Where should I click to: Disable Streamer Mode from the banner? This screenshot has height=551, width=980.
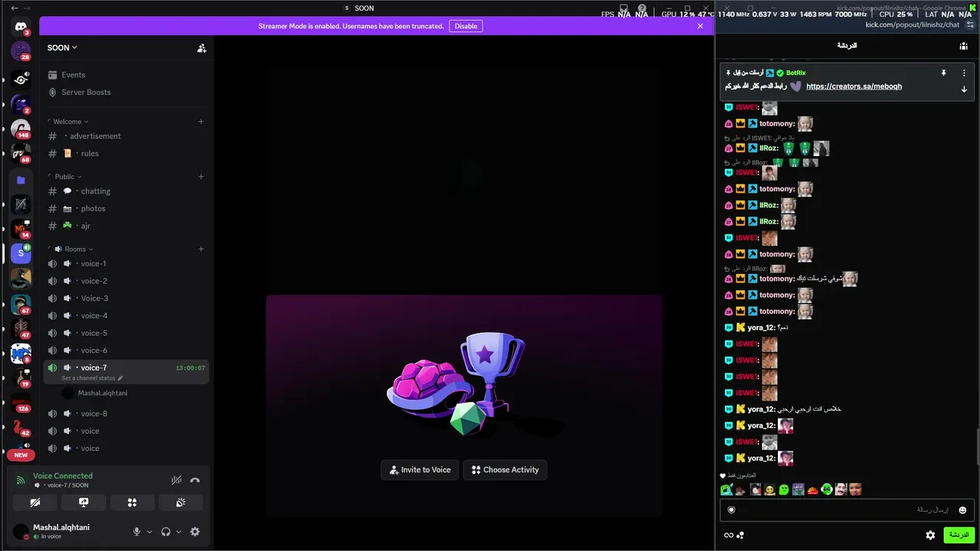click(x=465, y=26)
